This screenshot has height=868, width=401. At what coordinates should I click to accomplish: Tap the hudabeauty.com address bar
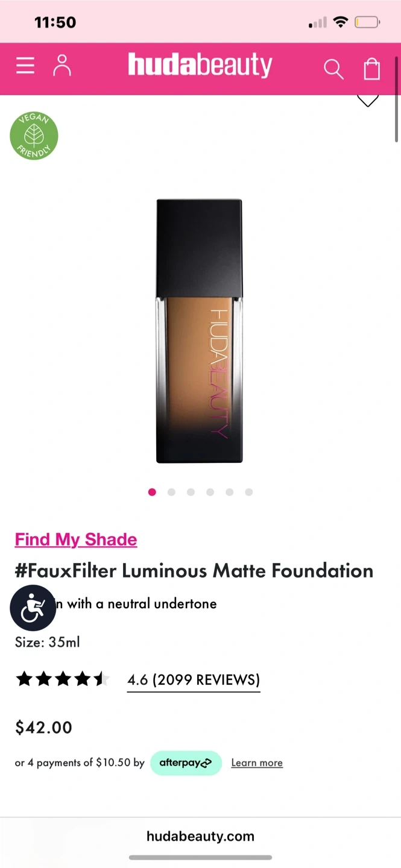200,836
